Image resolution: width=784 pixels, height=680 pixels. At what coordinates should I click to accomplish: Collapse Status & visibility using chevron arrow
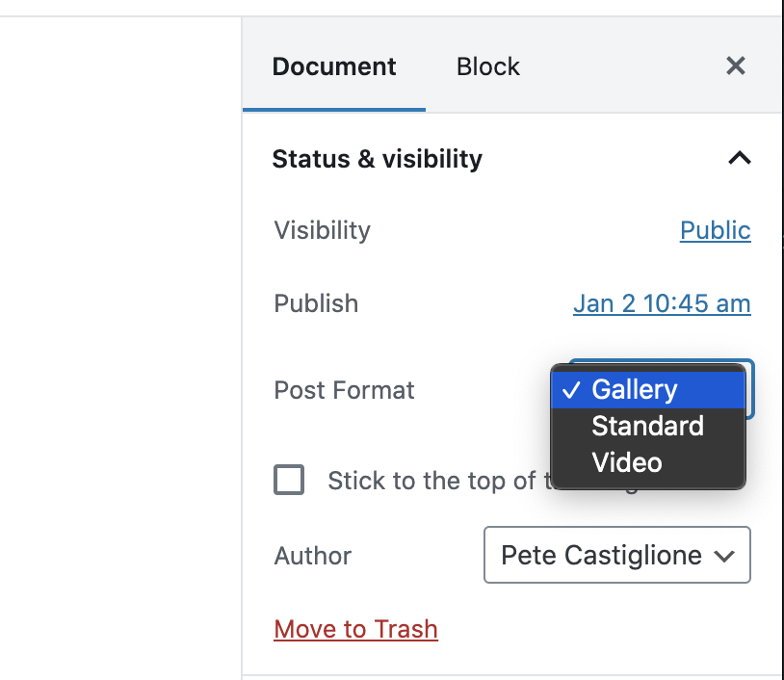[x=740, y=158]
